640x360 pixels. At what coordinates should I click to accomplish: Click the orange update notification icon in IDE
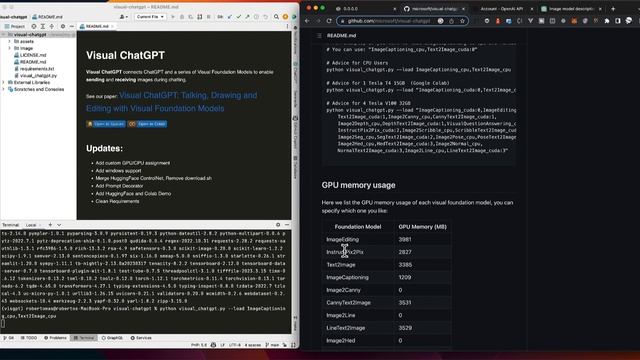285,17
